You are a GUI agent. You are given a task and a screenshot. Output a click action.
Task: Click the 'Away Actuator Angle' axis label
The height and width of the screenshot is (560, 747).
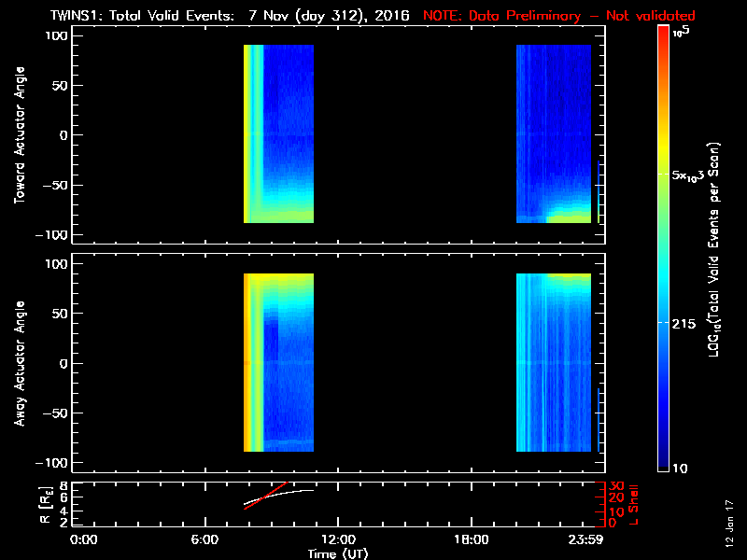(x=20, y=363)
